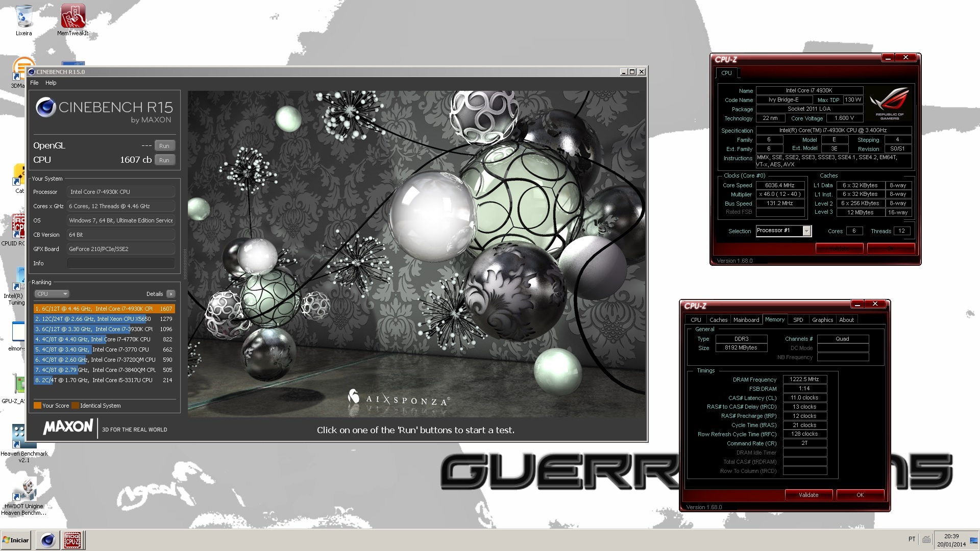Switch to the Mainboard tab
980x551 pixels.
[746, 320]
